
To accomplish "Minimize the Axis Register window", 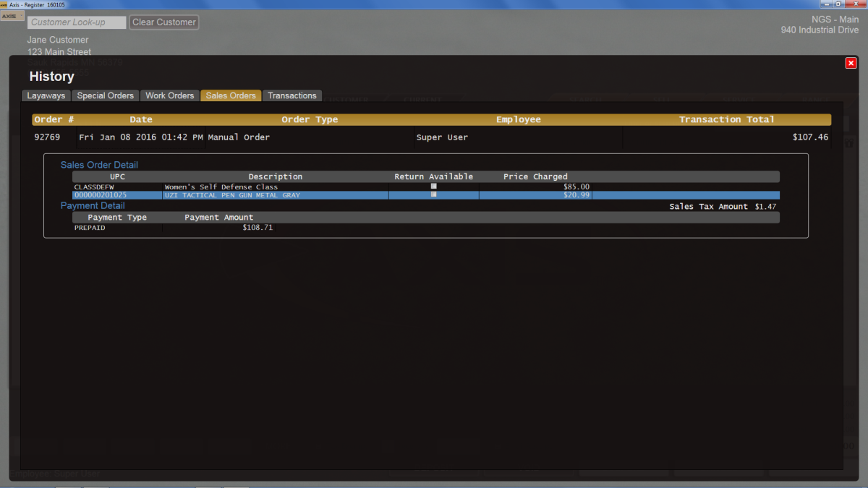I will coord(827,4).
